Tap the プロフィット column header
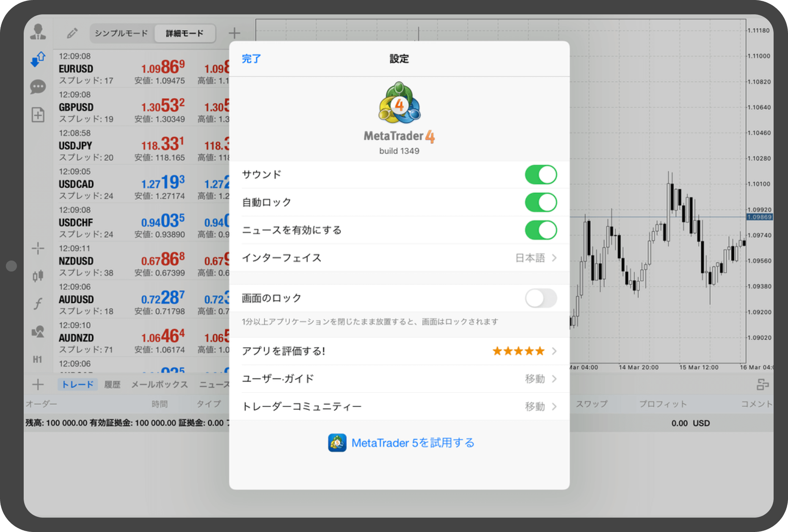The width and height of the screenshot is (788, 532). point(663,404)
